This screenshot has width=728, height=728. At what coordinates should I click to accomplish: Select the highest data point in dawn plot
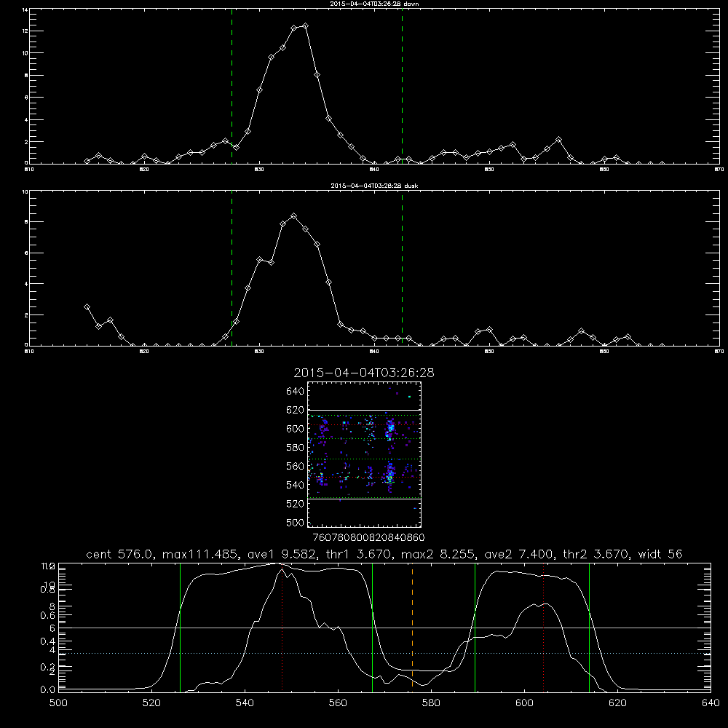click(x=305, y=26)
